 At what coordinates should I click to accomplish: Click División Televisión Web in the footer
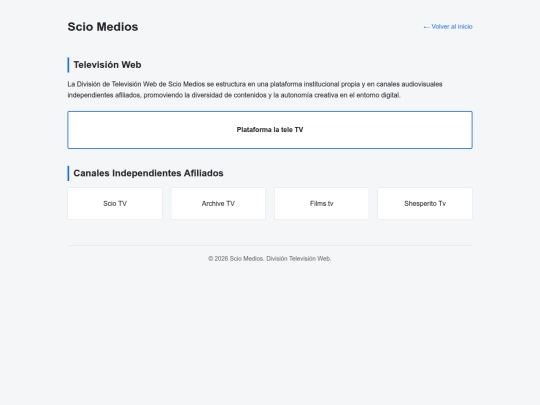(x=299, y=259)
